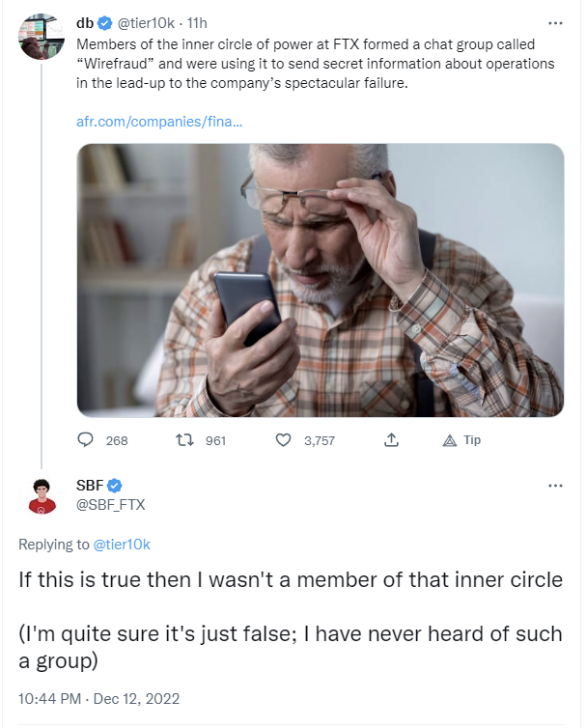
Task: Visit the @SBF_FTX profile handle
Action: pos(110,504)
